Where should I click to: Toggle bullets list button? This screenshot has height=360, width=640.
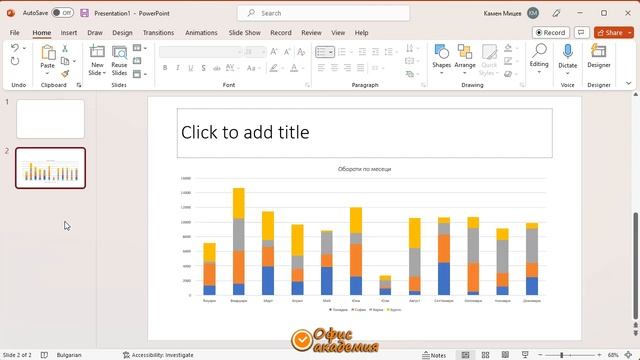click(322, 52)
